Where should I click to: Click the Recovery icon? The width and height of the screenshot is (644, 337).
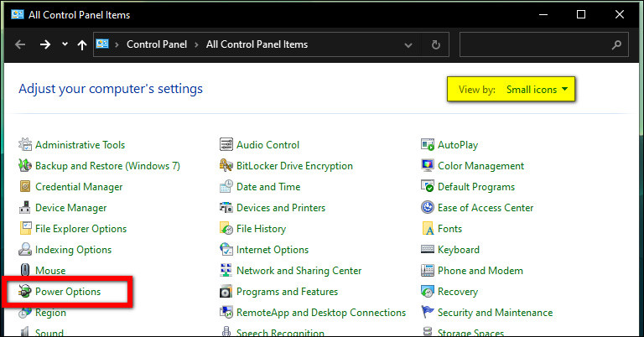tap(428, 292)
